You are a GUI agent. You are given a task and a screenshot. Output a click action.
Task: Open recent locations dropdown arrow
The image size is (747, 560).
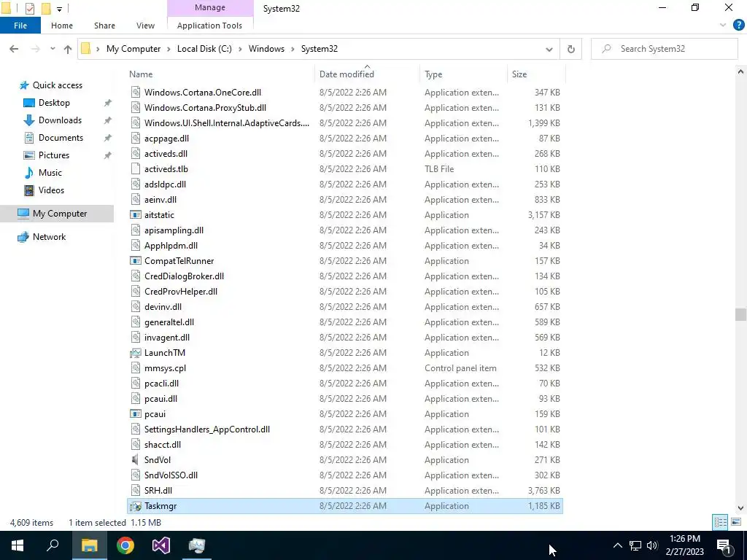pos(53,49)
